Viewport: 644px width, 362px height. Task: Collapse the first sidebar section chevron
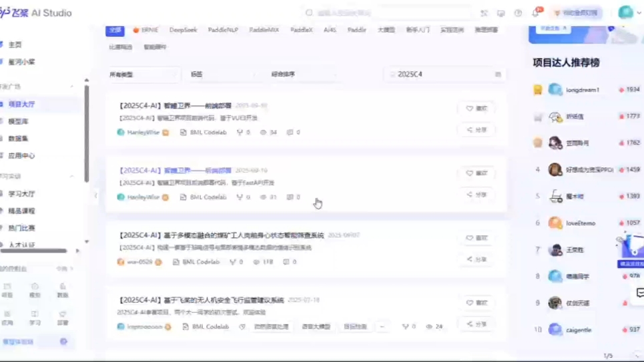pos(71,87)
